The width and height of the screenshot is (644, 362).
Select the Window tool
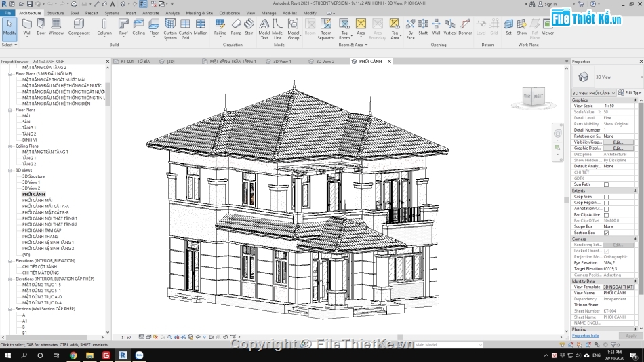pos(56,27)
